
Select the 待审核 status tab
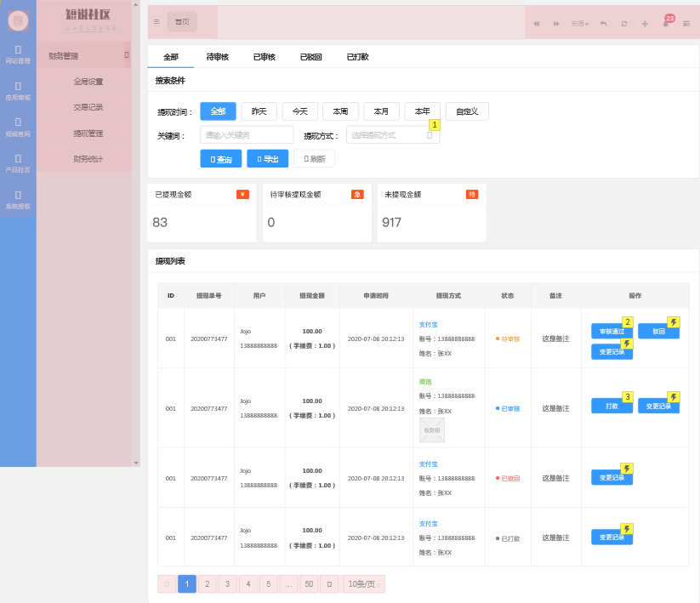point(218,57)
